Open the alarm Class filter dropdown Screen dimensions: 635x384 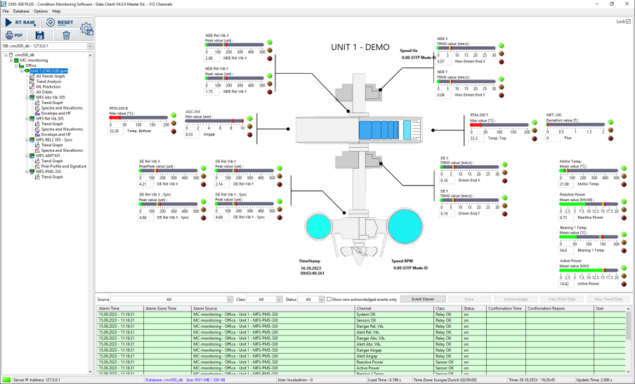[x=279, y=299]
